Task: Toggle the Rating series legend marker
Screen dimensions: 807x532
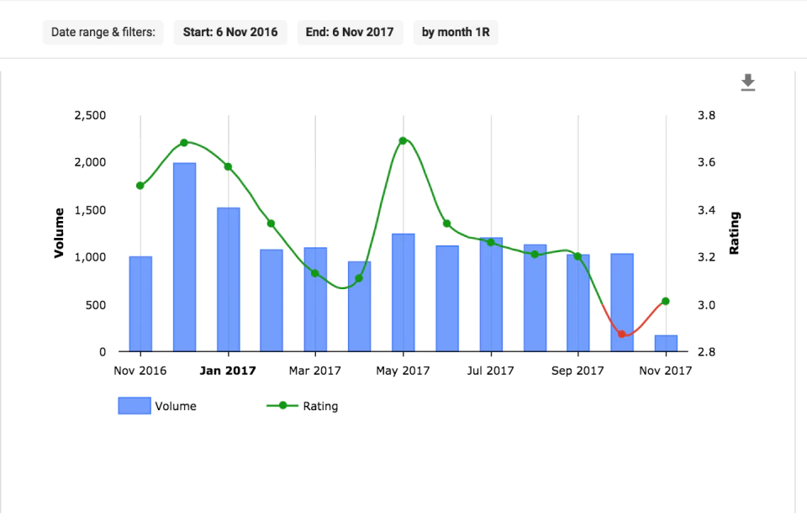Action: [x=282, y=406]
